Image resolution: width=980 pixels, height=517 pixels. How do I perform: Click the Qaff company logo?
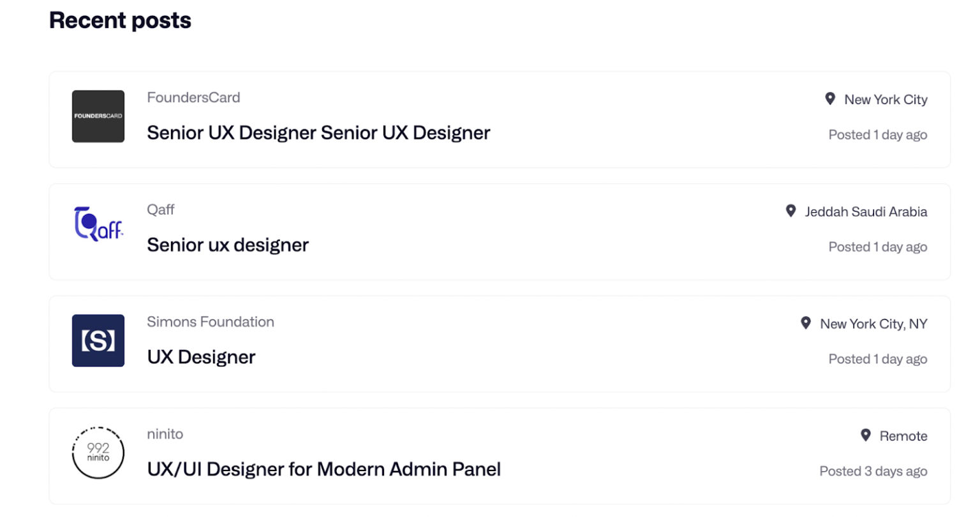click(98, 224)
